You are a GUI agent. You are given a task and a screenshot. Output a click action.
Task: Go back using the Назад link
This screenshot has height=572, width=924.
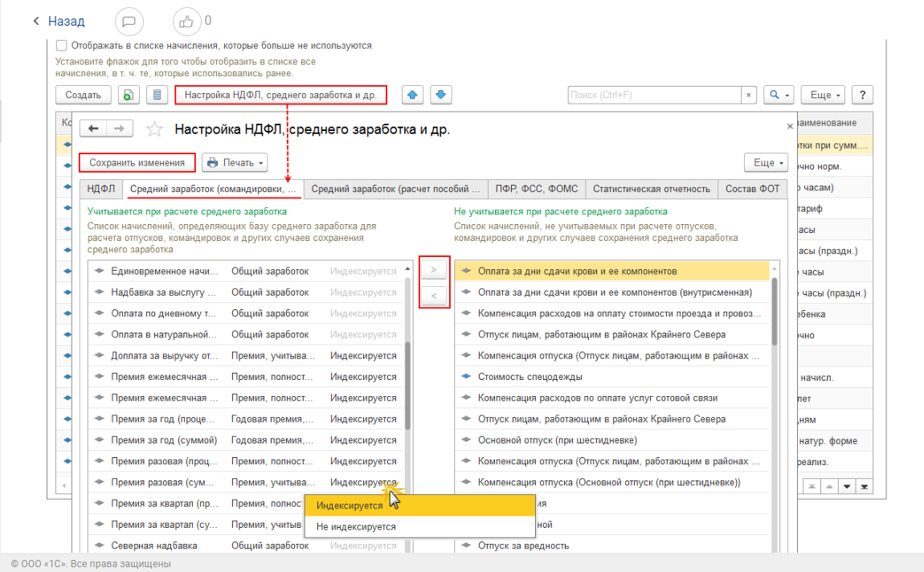(x=59, y=22)
